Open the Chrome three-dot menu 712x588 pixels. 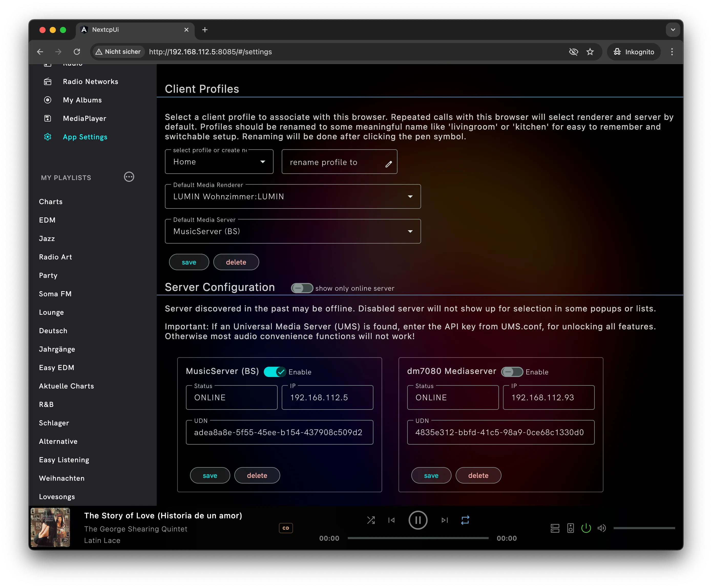tap(672, 52)
